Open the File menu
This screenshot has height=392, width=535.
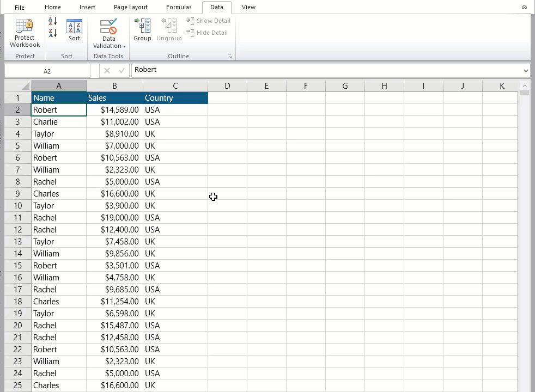pos(20,8)
